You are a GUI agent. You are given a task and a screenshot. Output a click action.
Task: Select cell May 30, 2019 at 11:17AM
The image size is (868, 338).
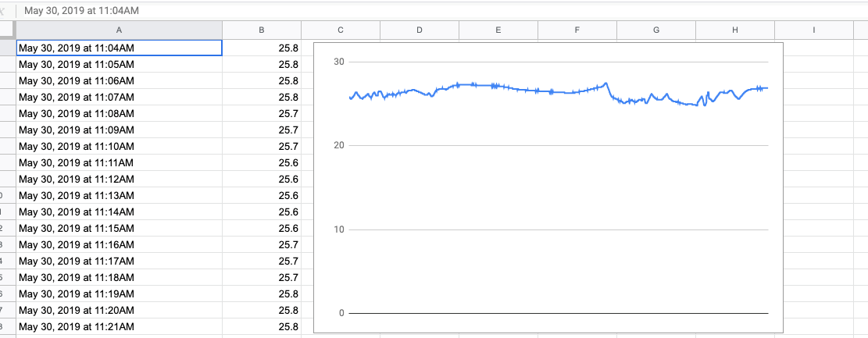119,261
